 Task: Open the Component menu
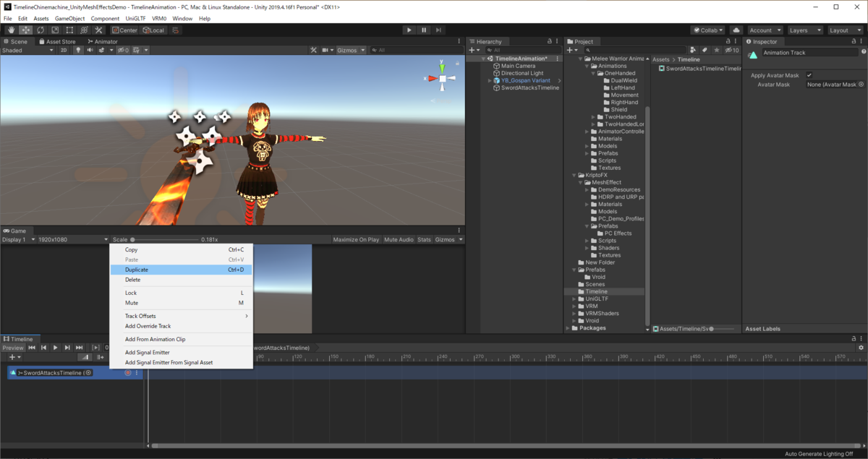tap(105, 18)
